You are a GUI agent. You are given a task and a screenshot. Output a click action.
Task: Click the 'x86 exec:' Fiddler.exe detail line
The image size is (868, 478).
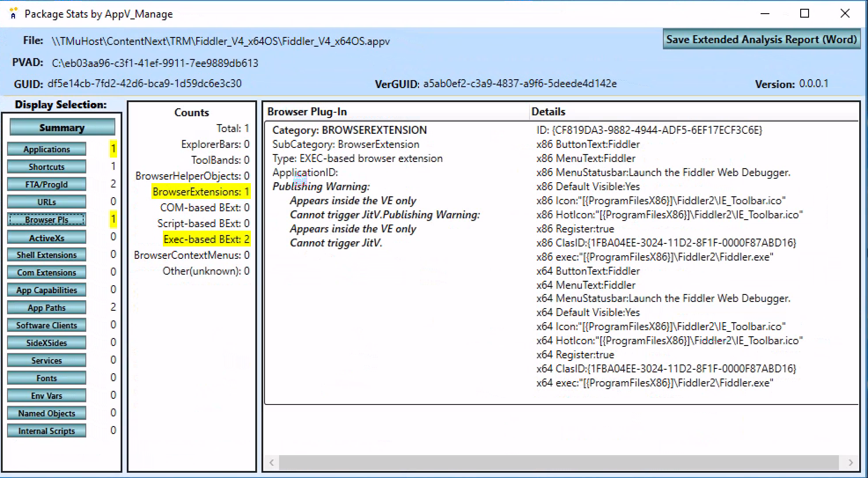tap(655, 257)
